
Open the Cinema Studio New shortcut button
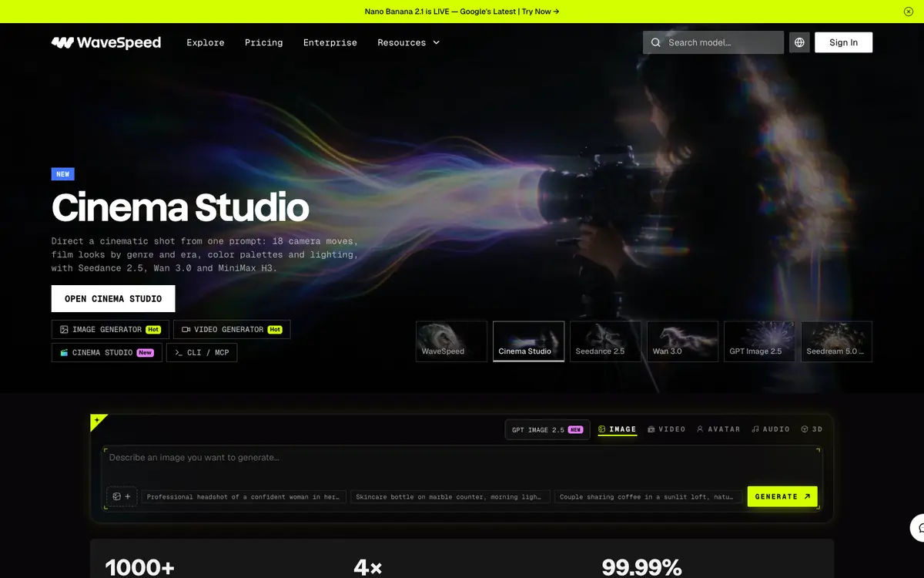(107, 353)
